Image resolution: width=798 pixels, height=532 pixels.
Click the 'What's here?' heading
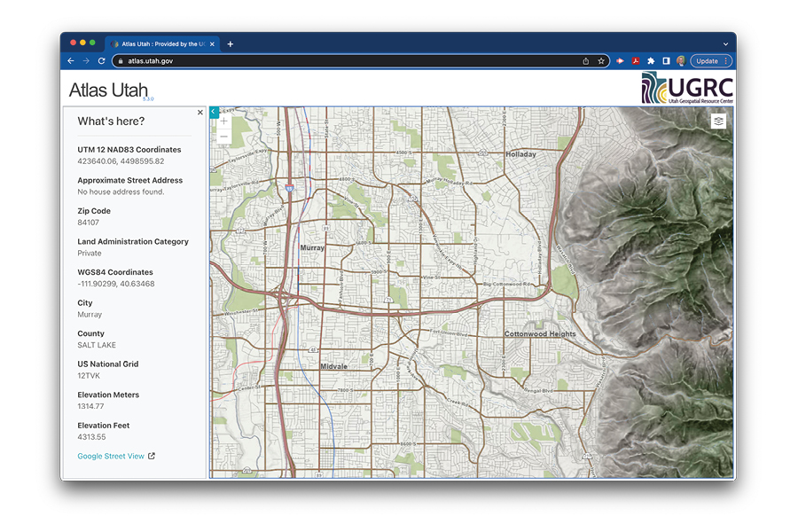point(111,121)
